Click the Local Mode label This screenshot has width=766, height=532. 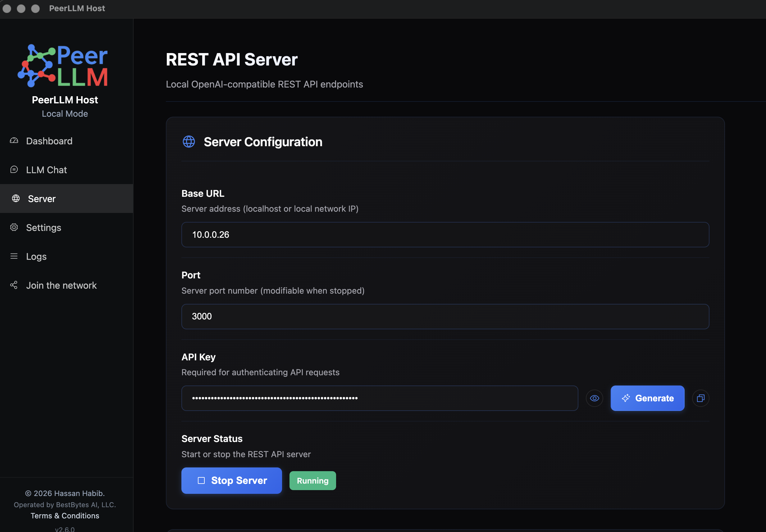65,114
